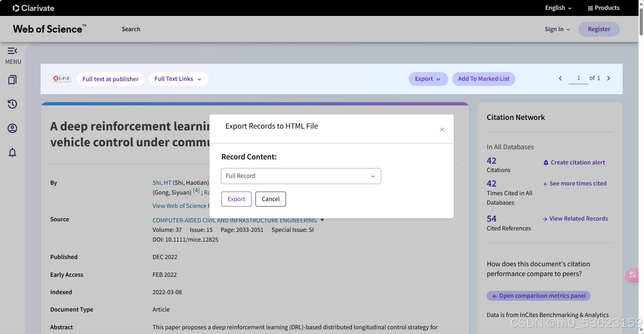The image size is (644, 334).
Task: Open the English language dropdown
Action: [558, 8]
